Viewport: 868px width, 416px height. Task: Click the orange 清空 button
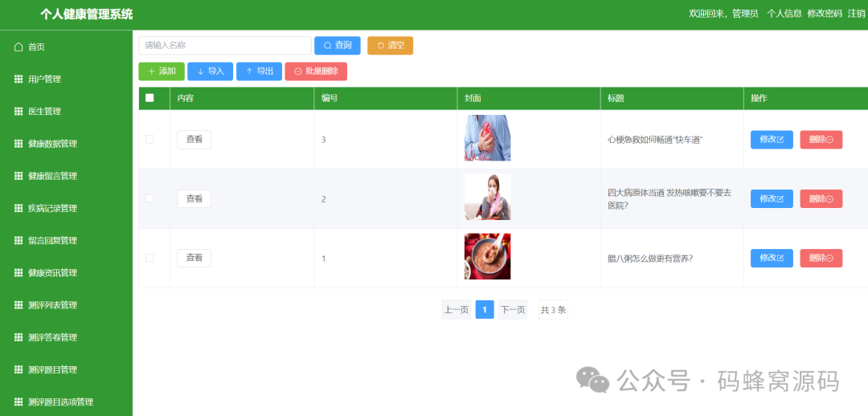[391, 45]
